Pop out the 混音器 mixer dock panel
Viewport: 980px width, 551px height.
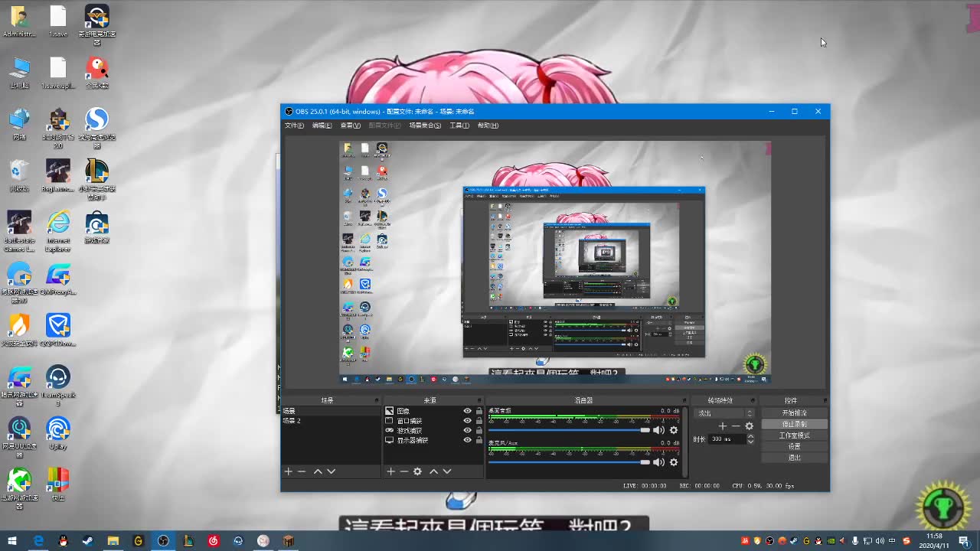pos(685,400)
